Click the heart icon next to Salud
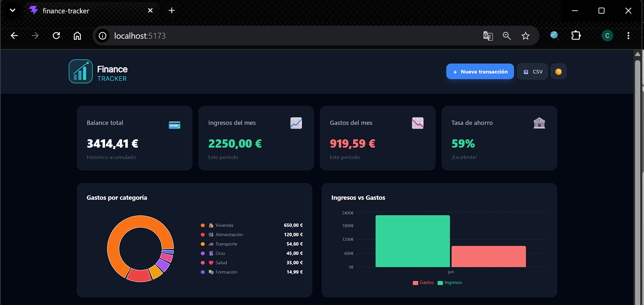 211,263
